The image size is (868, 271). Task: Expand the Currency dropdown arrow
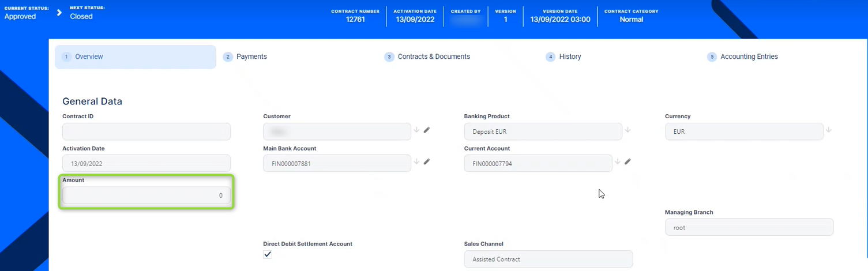[829, 130]
